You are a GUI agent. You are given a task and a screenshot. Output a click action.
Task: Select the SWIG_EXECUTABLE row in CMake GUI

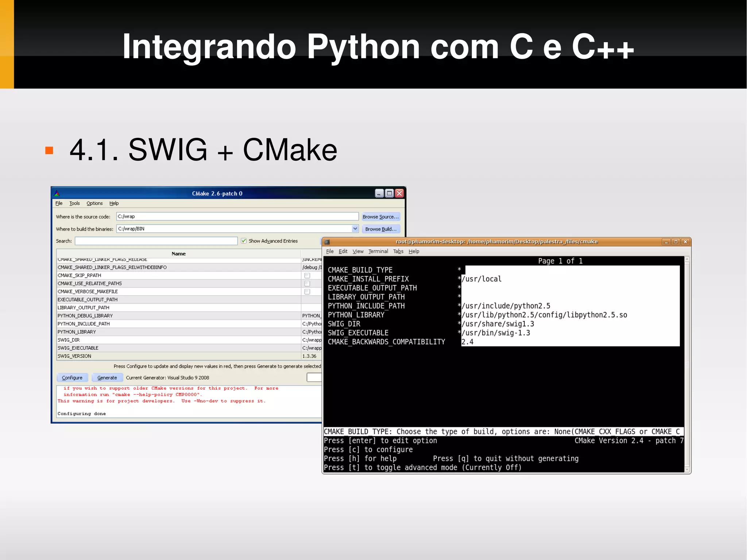[x=189, y=348]
